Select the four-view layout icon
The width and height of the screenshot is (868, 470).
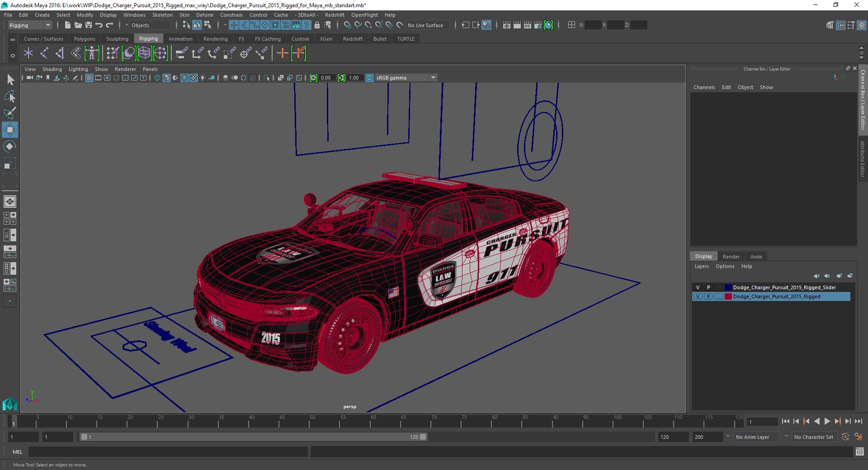pos(10,218)
